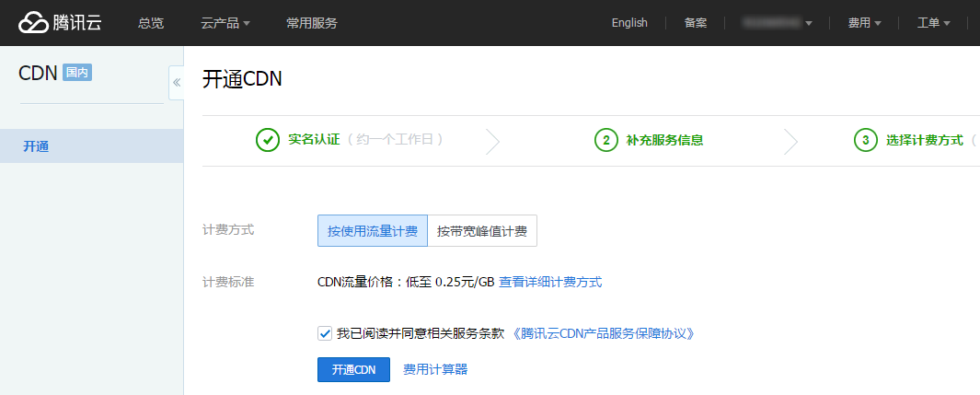Click the CDN title in the sidebar

pos(38,73)
